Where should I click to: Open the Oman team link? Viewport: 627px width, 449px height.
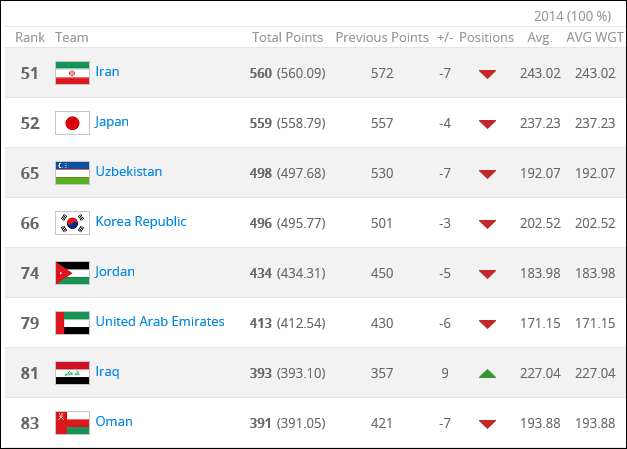tap(114, 421)
